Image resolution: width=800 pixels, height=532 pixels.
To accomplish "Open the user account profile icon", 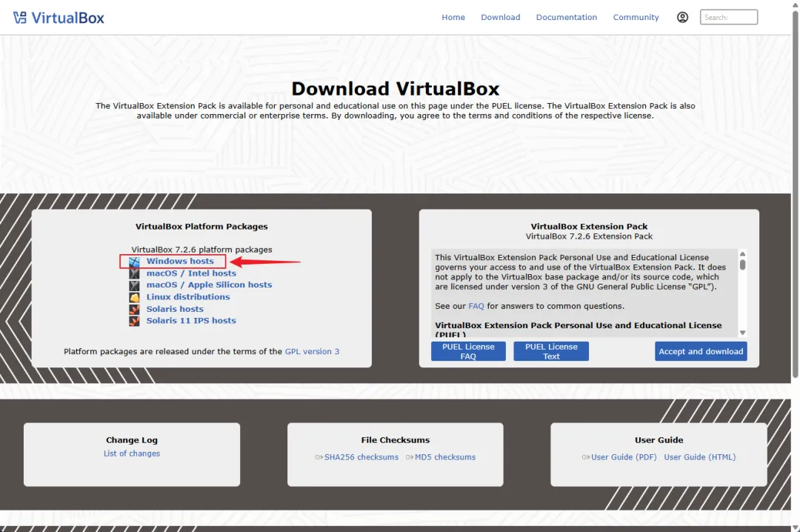I will click(682, 17).
